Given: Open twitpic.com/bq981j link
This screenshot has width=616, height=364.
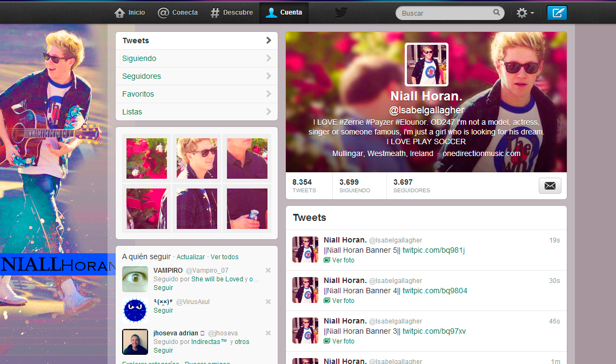Looking at the screenshot, I should click(x=434, y=250).
